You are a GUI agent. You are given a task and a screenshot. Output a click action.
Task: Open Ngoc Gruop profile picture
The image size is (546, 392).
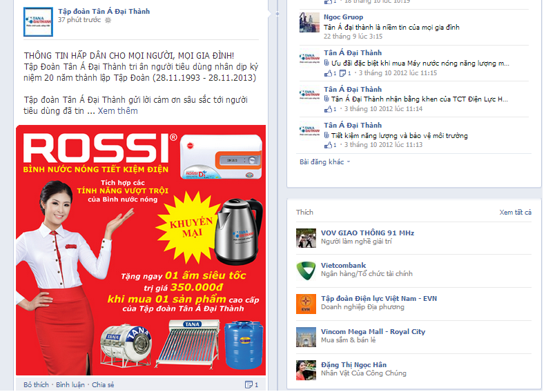point(309,23)
